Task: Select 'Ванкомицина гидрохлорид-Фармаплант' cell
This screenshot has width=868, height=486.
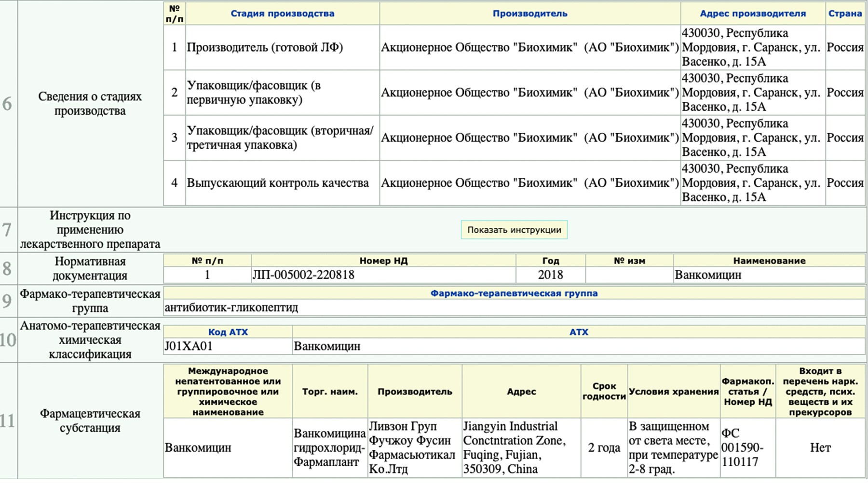Action: (x=330, y=448)
